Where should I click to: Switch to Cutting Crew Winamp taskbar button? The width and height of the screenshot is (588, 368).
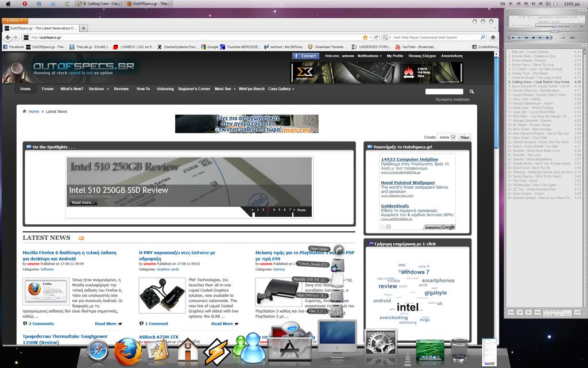(99, 4)
